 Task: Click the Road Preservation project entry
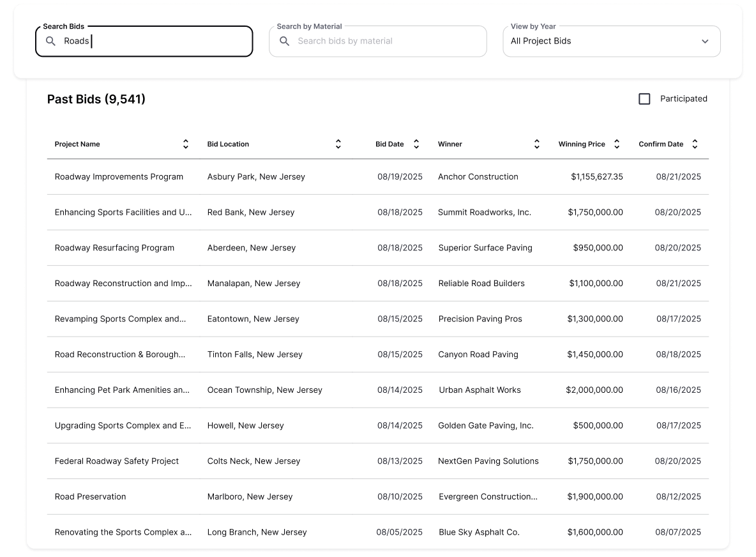91,497
